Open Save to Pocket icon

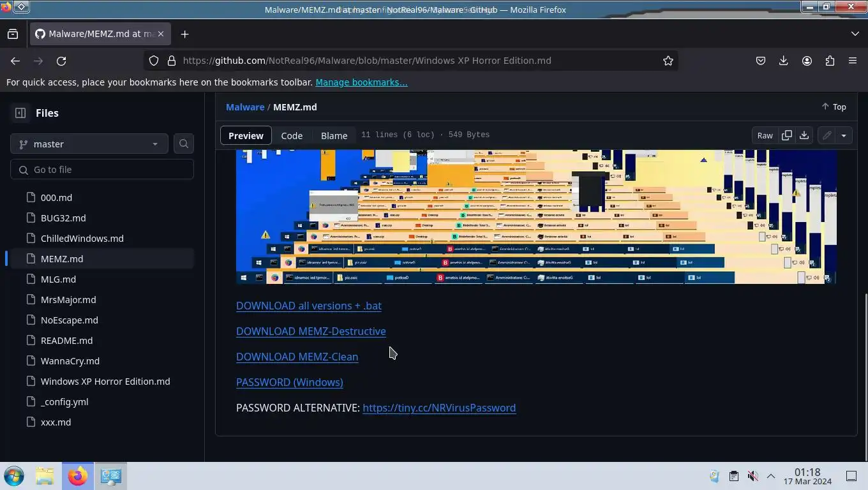point(761,61)
